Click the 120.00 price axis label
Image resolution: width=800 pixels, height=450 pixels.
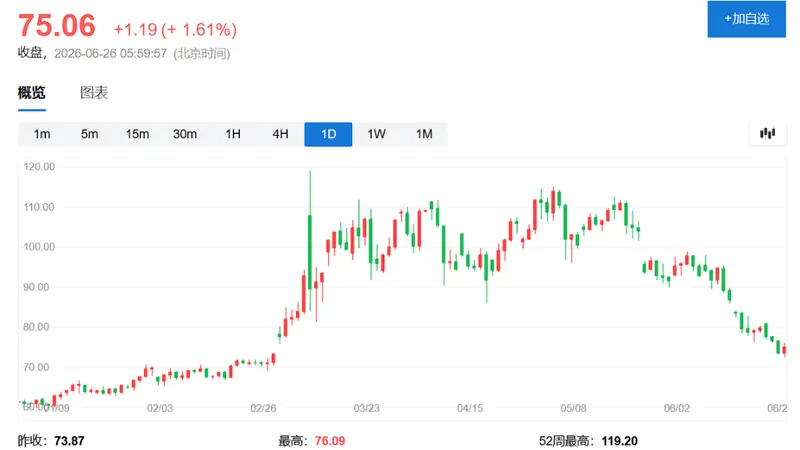pyautogui.click(x=39, y=167)
